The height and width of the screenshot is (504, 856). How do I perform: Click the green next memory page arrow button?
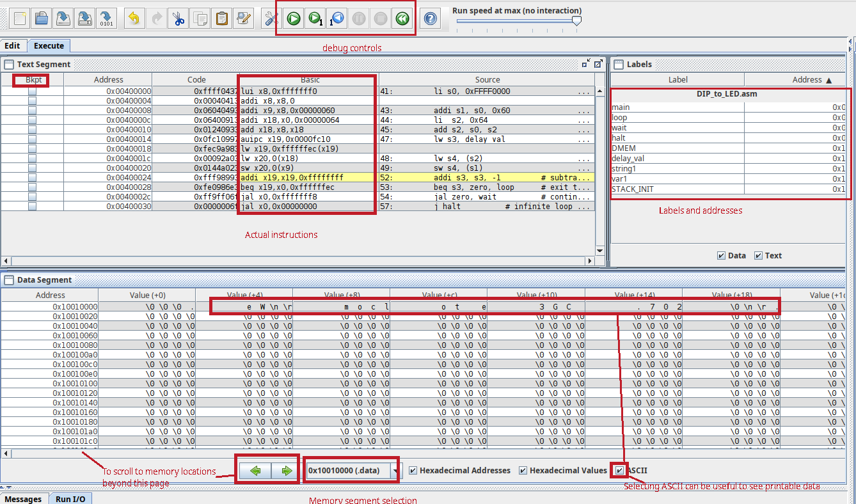(x=286, y=471)
